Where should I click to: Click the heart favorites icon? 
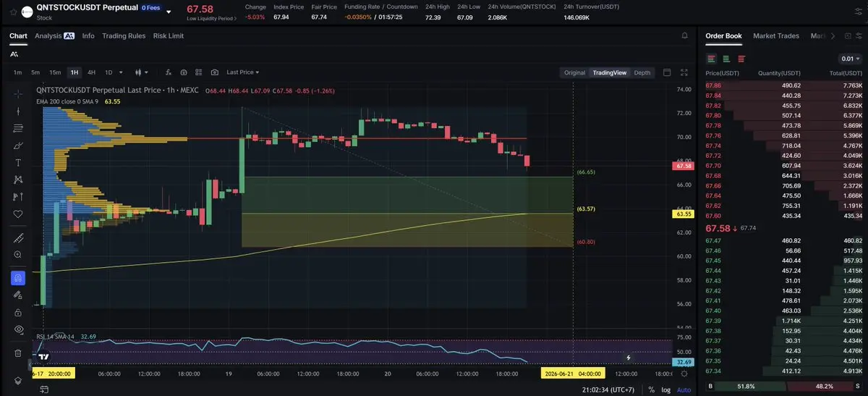tap(18, 214)
